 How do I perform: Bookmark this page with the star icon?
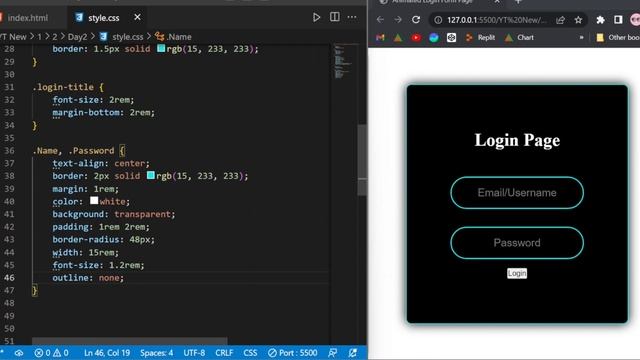(x=578, y=20)
